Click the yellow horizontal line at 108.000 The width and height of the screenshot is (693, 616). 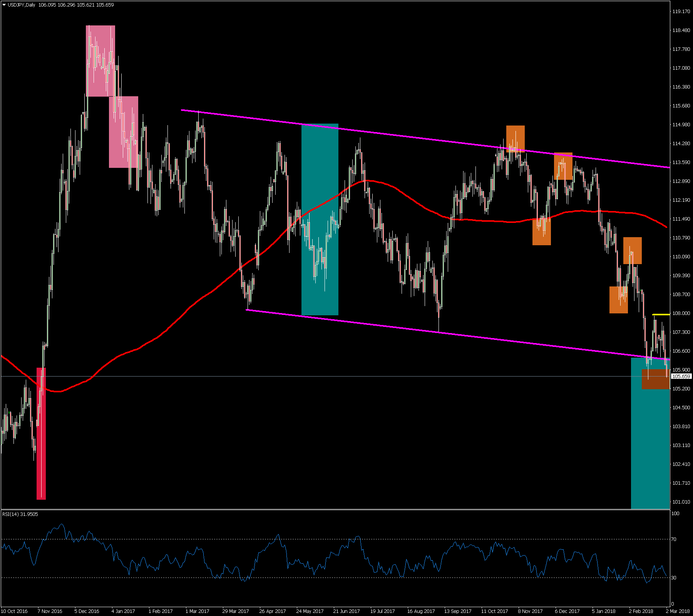pyautogui.click(x=661, y=315)
